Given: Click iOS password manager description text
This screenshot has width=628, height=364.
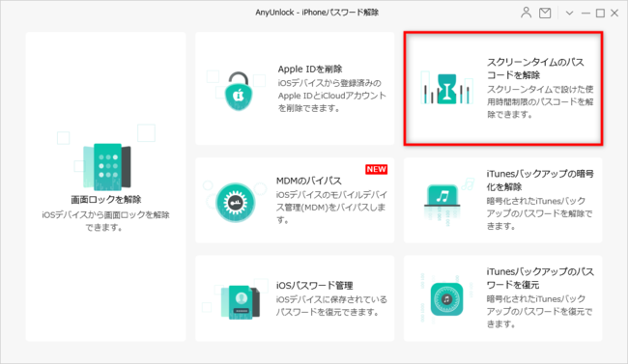Looking at the screenshot, I should (331, 305).
